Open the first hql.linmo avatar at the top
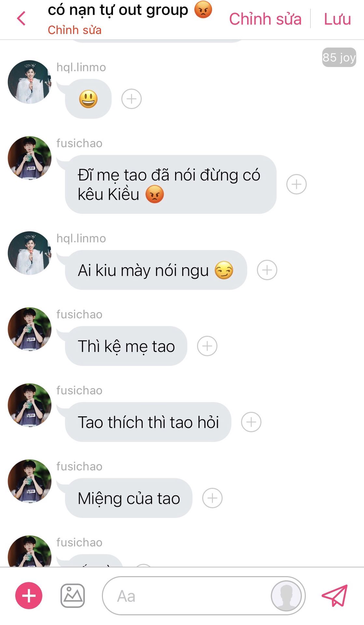The height and width of the screenshot is (625, 364). 30,82
